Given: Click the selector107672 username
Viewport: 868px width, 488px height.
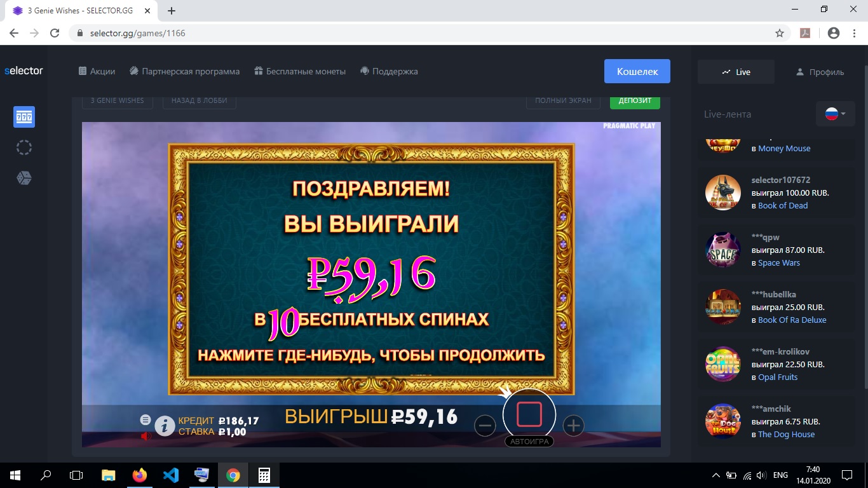Looking at the screenshot, I should (x=781, y=180).
